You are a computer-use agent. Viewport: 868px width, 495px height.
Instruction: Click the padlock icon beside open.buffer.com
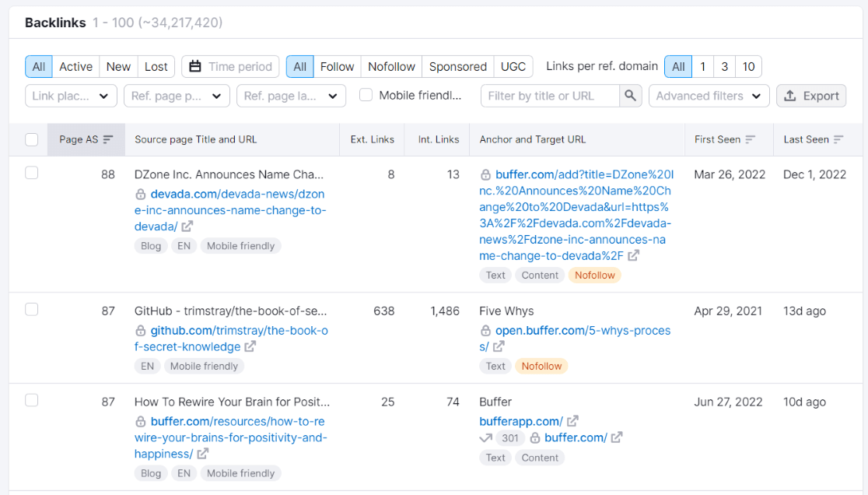click(x=486, y=331)
